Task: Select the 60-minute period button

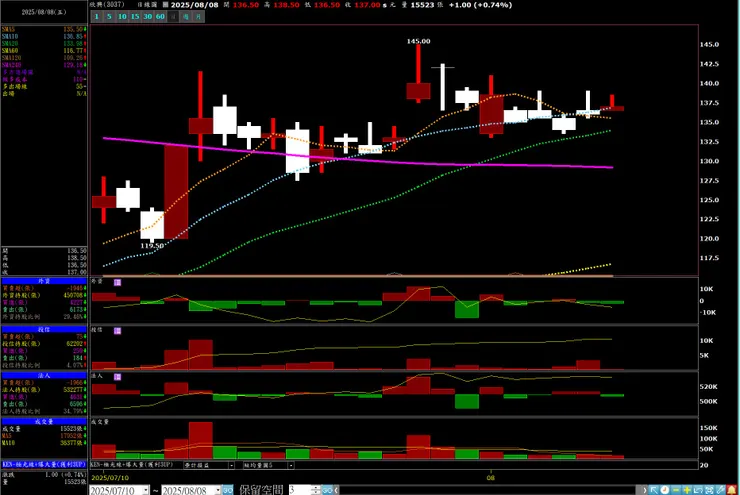Action: tap(160, 17)
